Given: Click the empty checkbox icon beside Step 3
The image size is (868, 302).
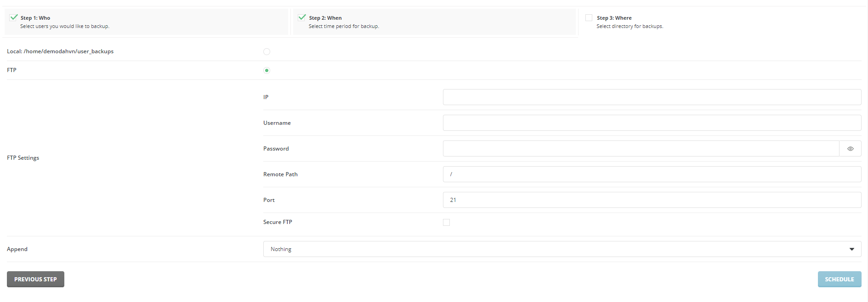Looking at the screenshot, I should pyautogui.click(x=589, y=17).
